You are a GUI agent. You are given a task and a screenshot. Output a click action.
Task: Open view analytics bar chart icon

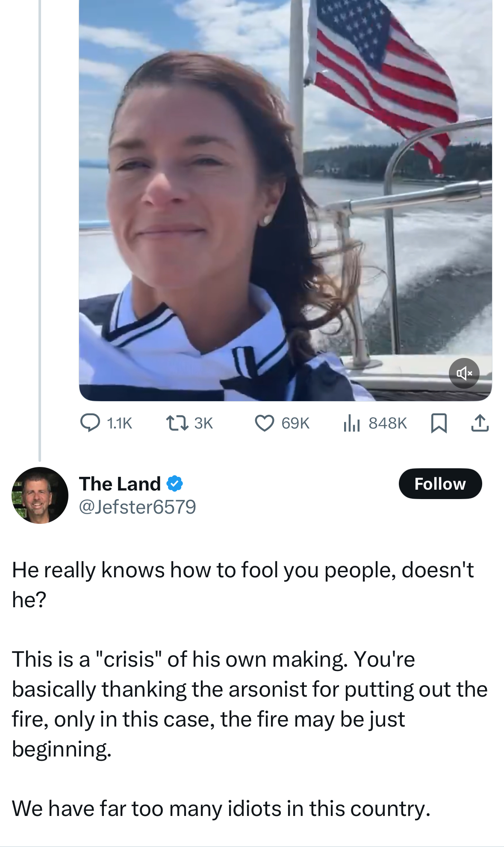pos(352,423)
